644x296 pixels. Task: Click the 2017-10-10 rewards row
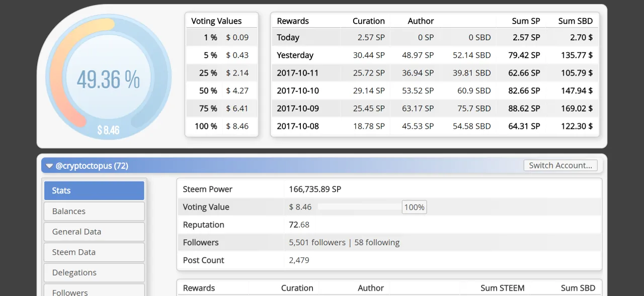click(435, 90)
